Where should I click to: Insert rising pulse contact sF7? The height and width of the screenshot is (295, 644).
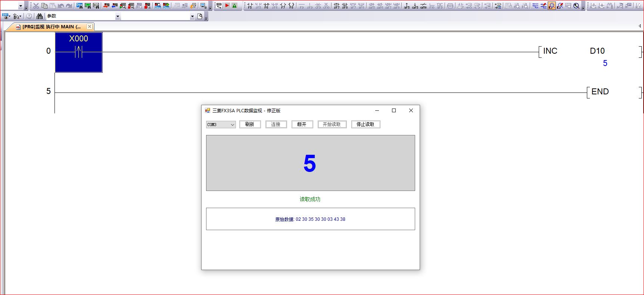pyautogui.click(x=336, y=6)
